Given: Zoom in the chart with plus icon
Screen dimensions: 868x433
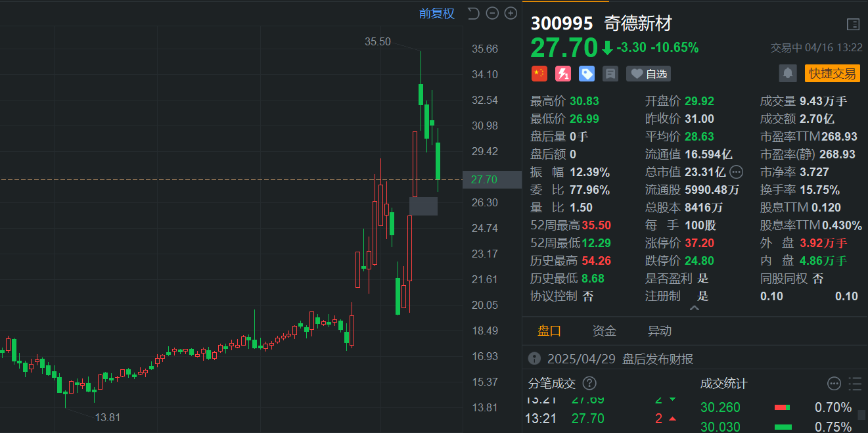Looking at the screenshot, I should 511,13.
